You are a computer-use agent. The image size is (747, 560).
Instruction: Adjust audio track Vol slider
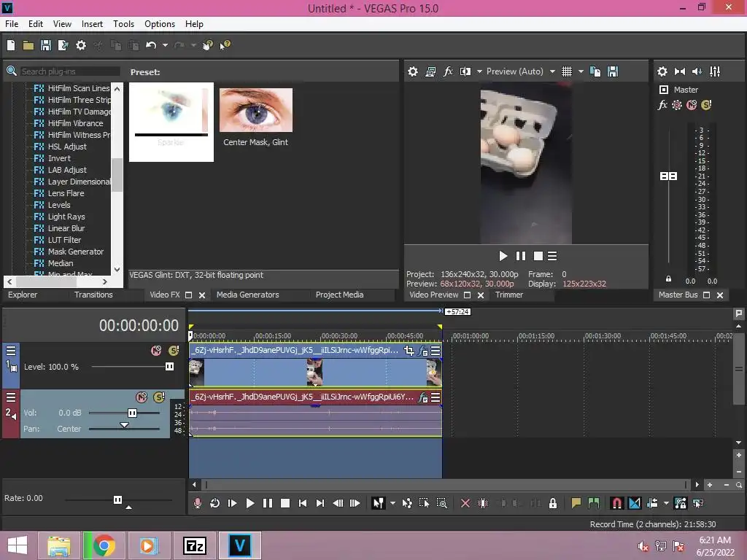coord(132,413)
